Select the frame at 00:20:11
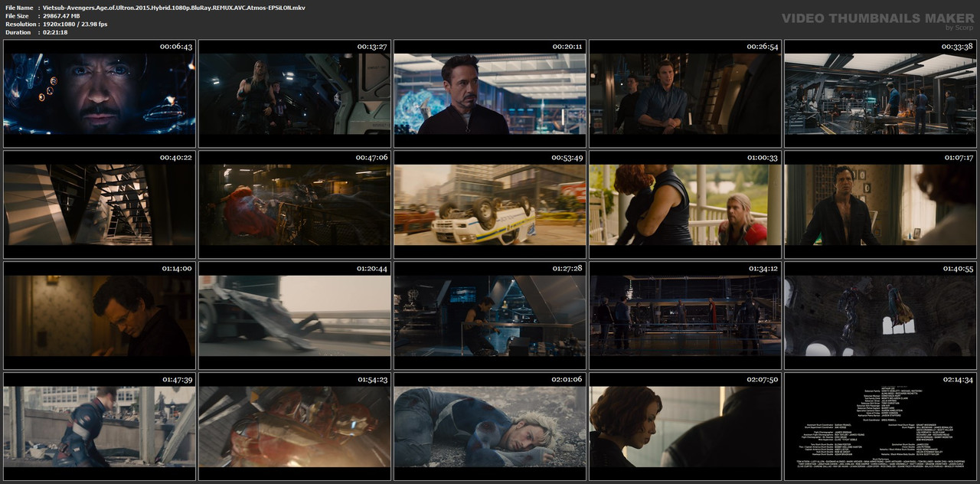The width and height of the screenshot is (980, 484). [490, 93]
